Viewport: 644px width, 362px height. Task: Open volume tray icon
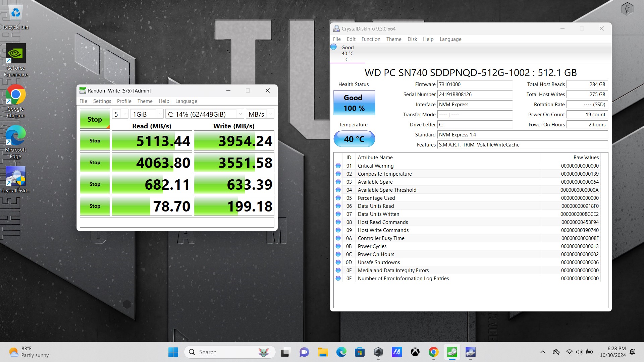click(x=579, y=352)
